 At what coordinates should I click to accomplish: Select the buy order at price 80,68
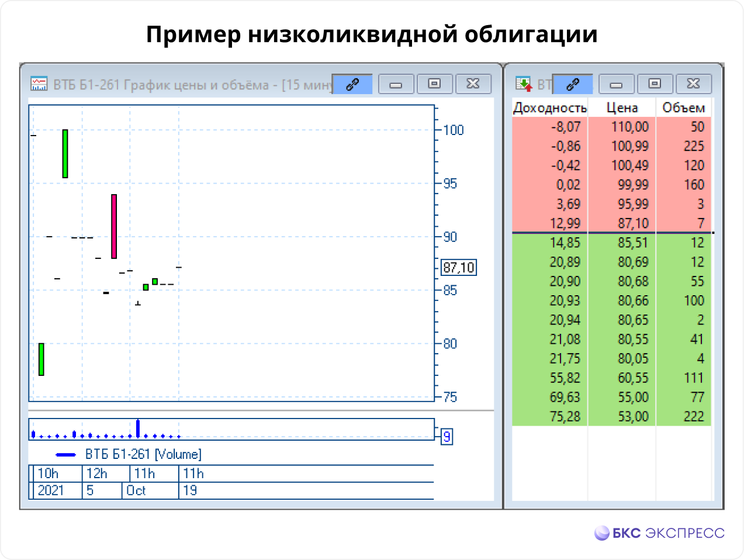[611, 281]
